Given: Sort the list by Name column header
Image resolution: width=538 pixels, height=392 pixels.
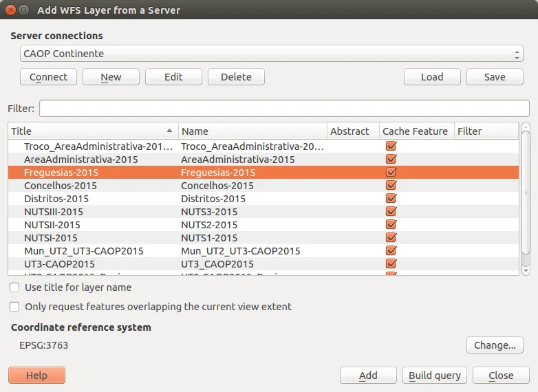Looking at the screenshot, I should click(252, 131).
